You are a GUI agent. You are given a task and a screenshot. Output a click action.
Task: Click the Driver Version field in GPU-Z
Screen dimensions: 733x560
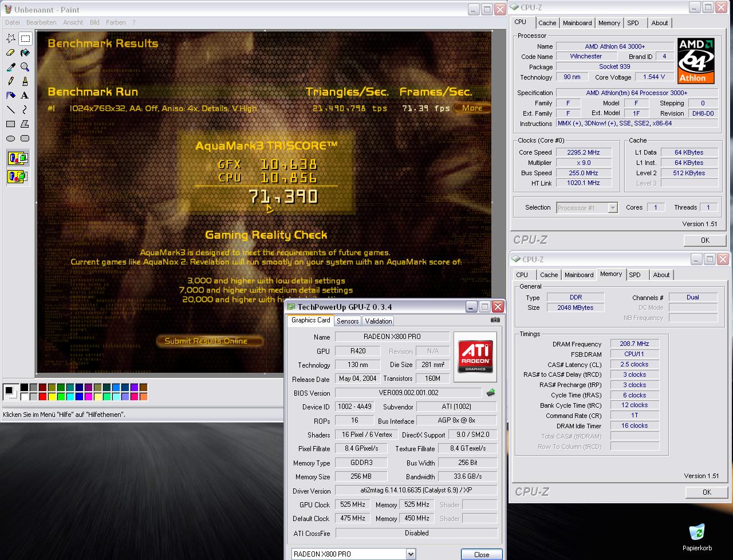coord(416,490)
